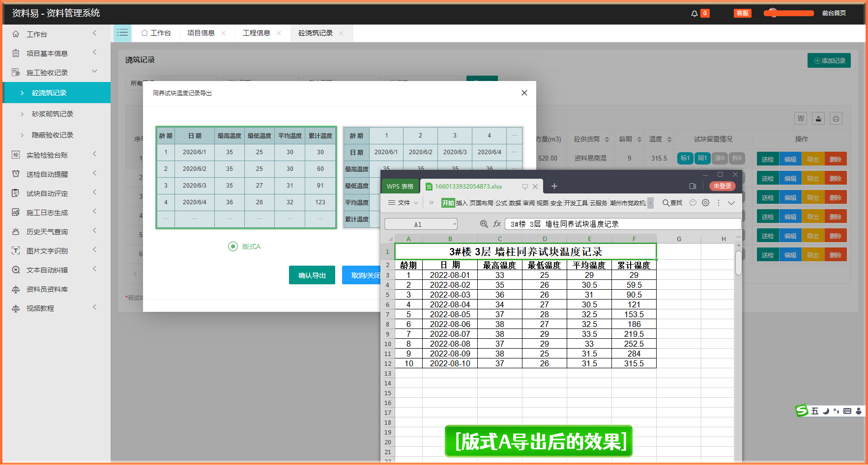Collapse the 施工验收记录 sidebar section
Image resolution: width=868 pixels, height=465 pixels.
[x=94, y=72]
